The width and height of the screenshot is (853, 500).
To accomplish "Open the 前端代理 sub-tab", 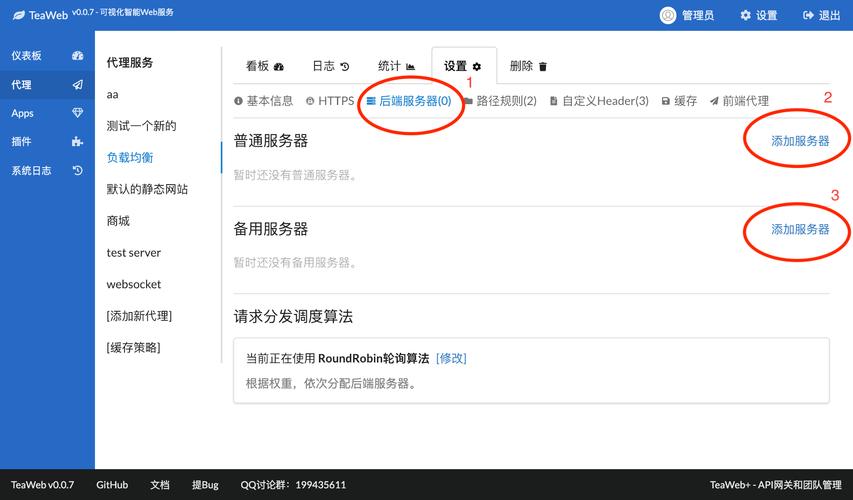I will pos(739,101).
